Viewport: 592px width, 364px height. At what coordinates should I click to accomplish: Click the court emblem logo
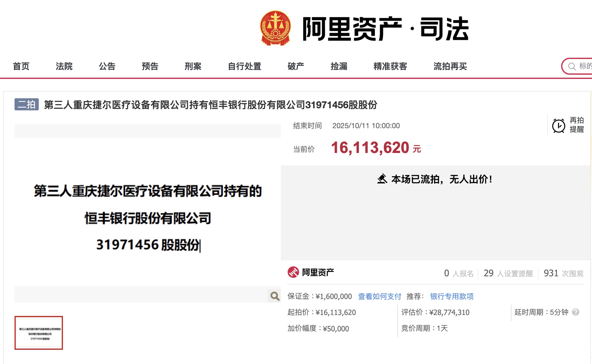(x=275, y=28)
